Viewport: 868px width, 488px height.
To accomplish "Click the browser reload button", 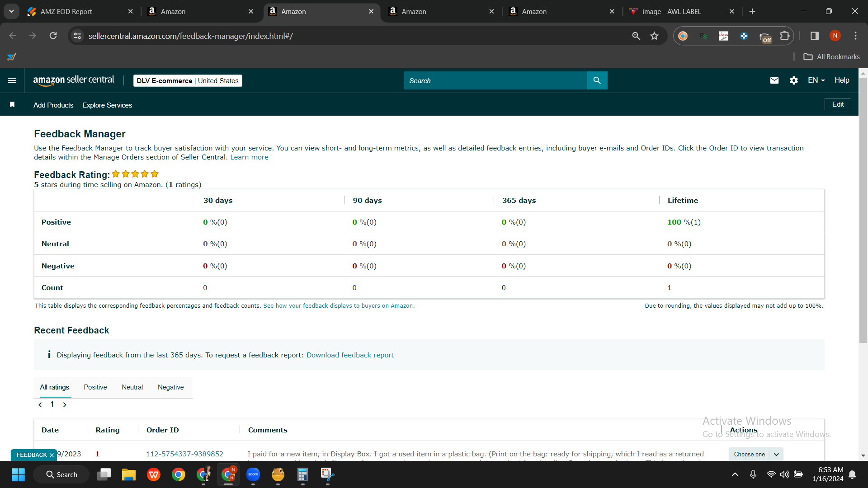I will tap(53, 36).
